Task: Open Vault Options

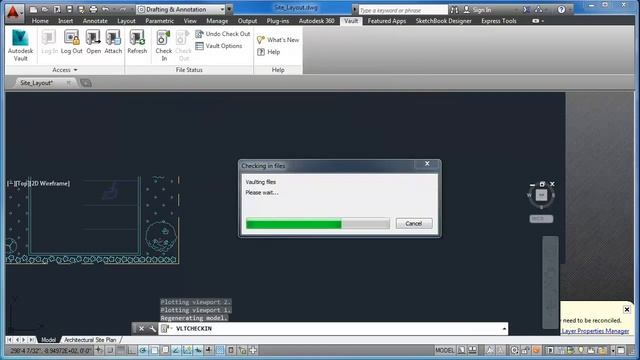Action: [x=219, y=46]
